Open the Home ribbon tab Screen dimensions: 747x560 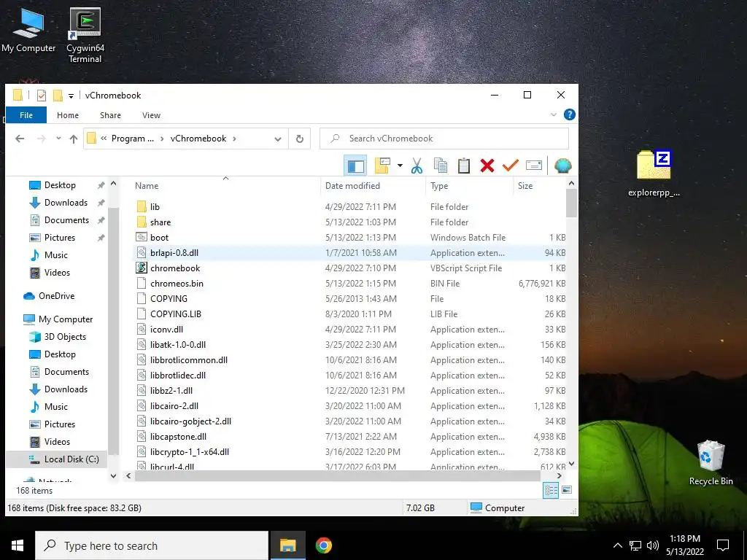(x=68, y=115)
